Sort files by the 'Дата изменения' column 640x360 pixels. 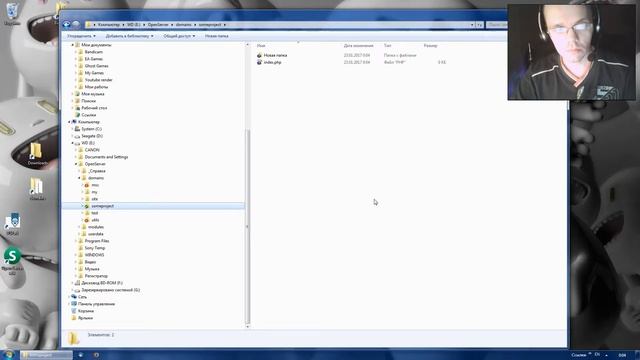pos(358,46)
